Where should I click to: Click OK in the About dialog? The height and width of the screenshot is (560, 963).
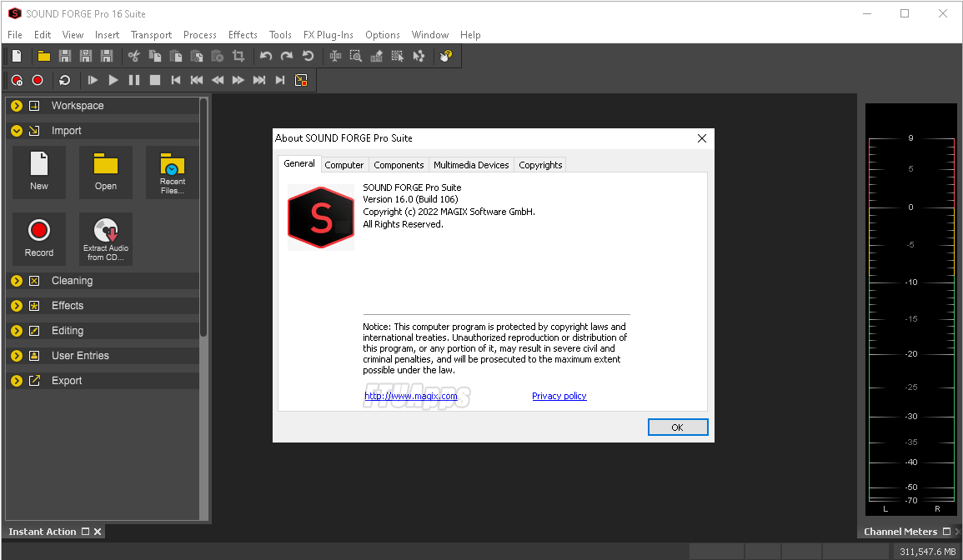point(677,427)
